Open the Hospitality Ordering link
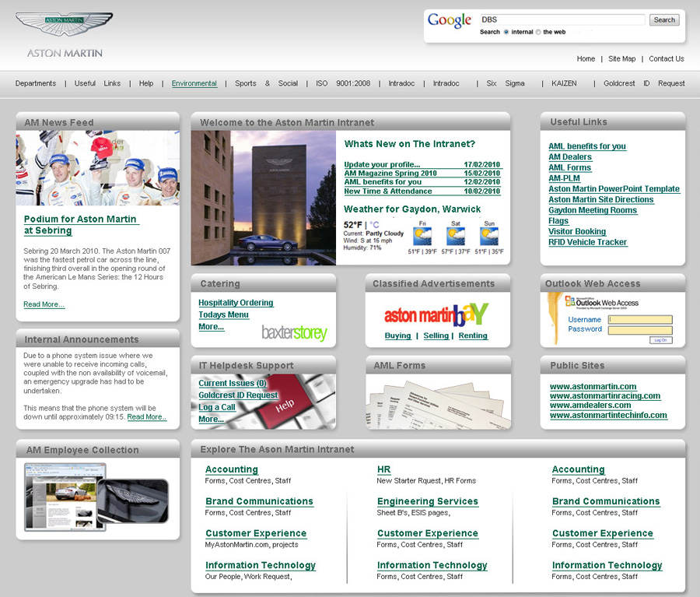 tap(236, 303)
